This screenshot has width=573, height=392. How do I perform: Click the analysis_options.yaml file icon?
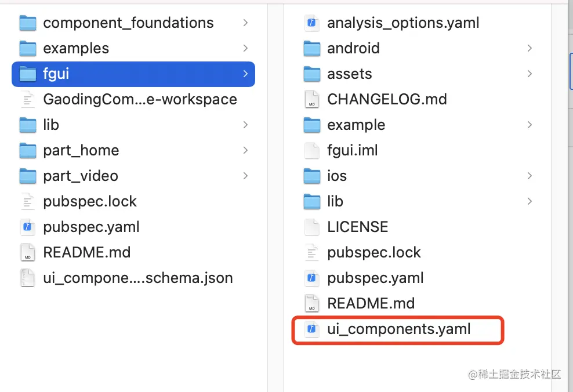pos(312,23)
